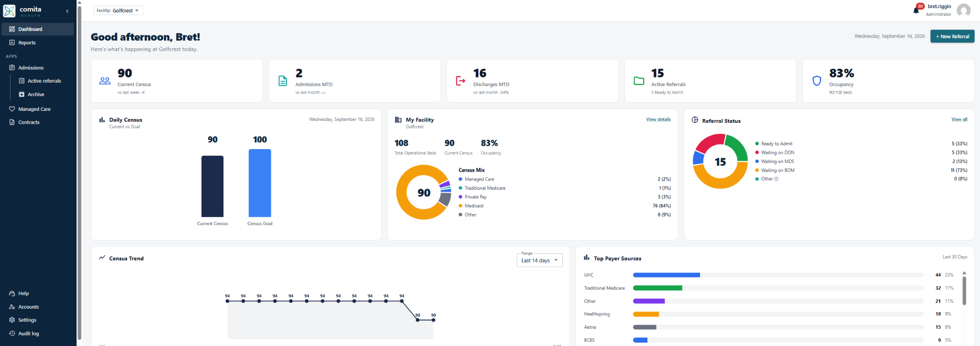Open the Audit log
980x346 pixels.
tap(38, 334)
